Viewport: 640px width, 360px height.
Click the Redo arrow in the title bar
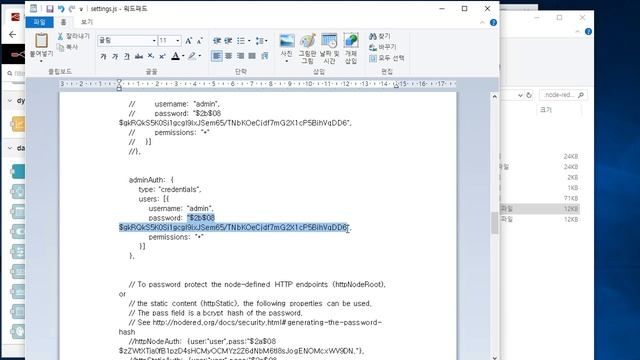pos(72,9)
